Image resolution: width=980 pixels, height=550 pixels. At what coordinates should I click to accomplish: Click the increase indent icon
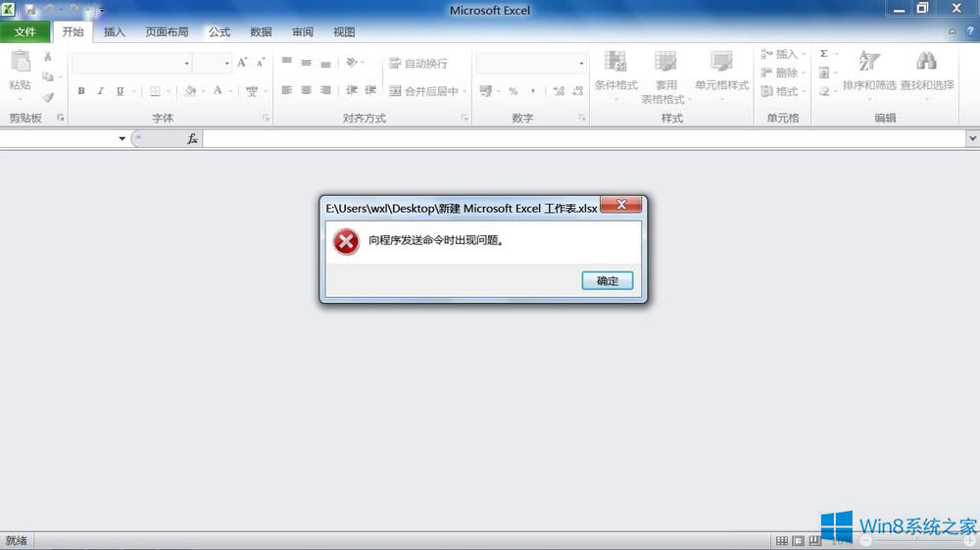pyautogui.click(x=370, y=90)
